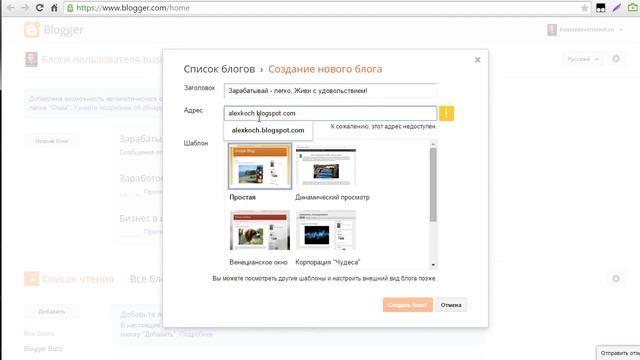Image resolution: width=640 pixels, height=360 pixels.
Task: Click the template list scrollbar thumb
Action: click(433, 185)
